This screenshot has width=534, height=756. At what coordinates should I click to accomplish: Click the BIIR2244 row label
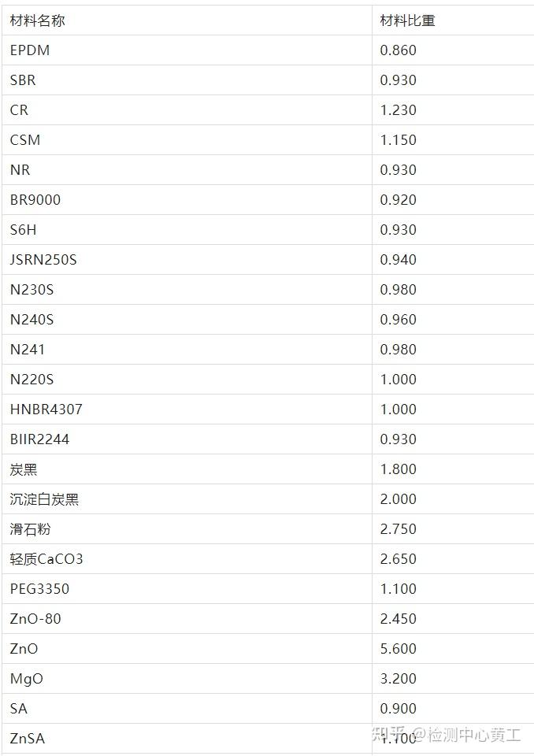(x=39, y=439)
